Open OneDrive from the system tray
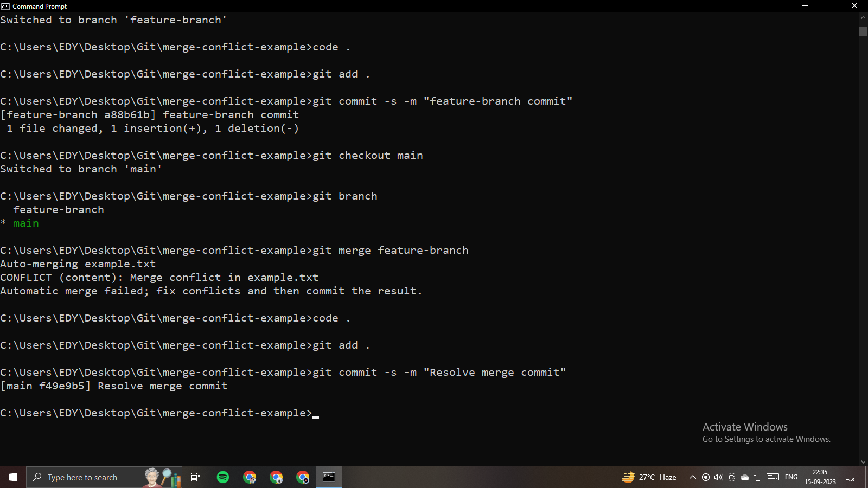This screenshot has height=488, width=868. [745, 477]
